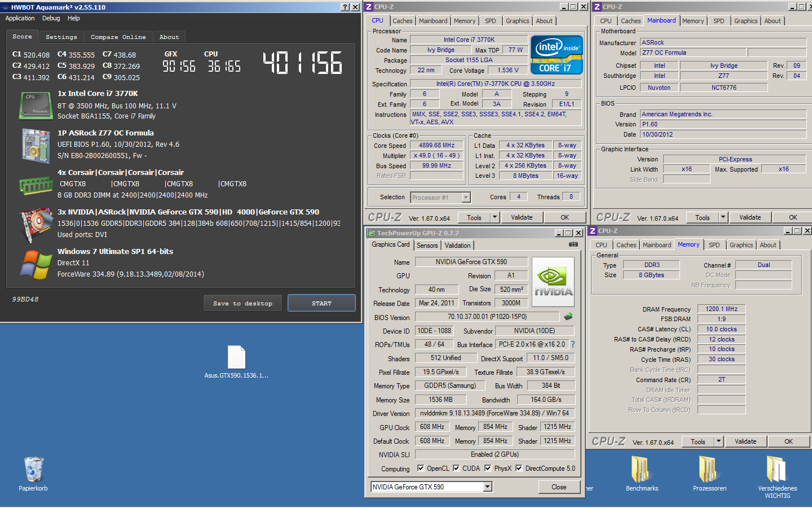Open the Papierkorb recycle bin
Screen dimensions: 812x508
(33, 473)
